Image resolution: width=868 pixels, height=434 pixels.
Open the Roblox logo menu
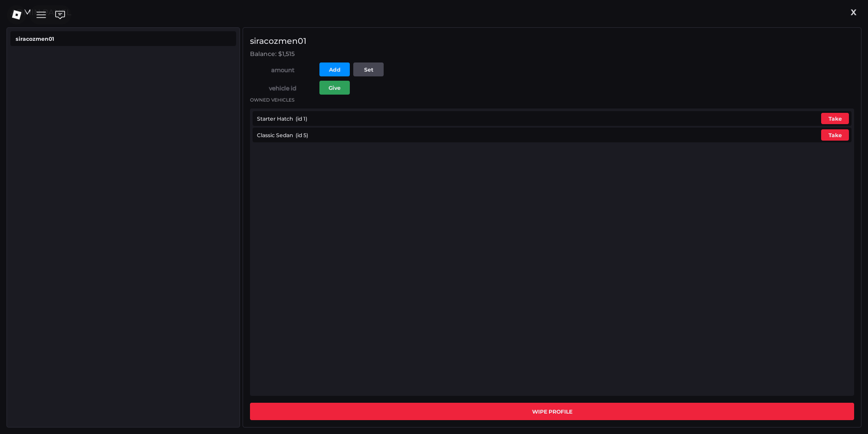[16, 15]
